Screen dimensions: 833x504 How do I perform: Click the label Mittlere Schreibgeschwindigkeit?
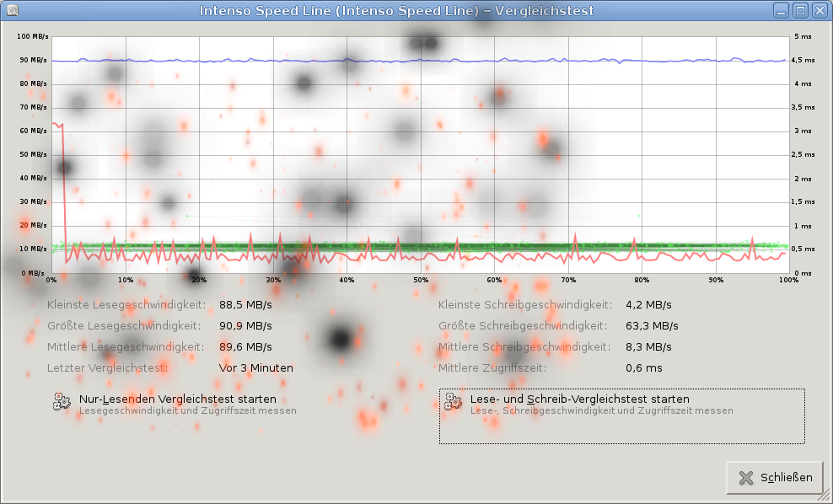pos(524,346)
